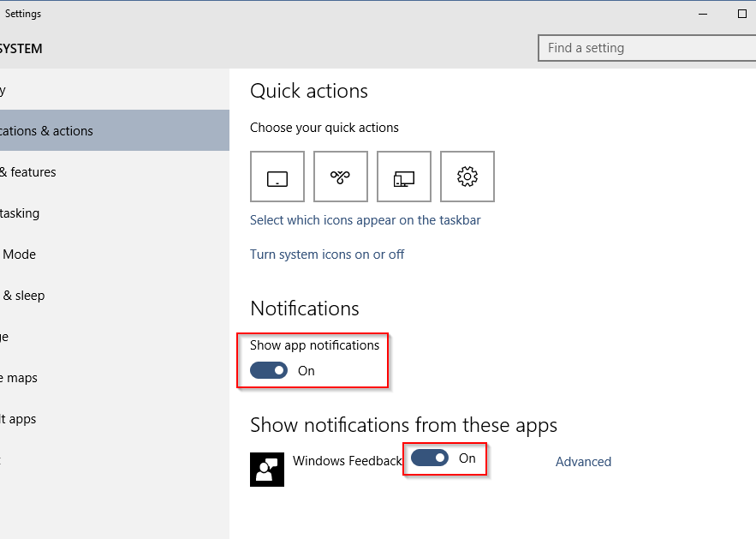
Task: Open the All settings gear quick action
Action: (x=467, y=177)
